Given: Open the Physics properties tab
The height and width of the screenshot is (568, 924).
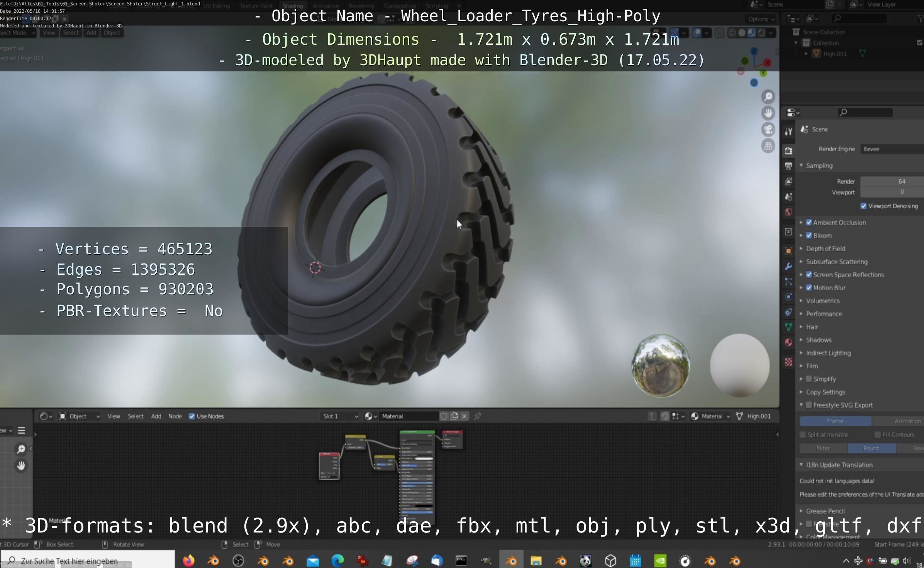Looking at the screenshot, I should coord(788,297).
